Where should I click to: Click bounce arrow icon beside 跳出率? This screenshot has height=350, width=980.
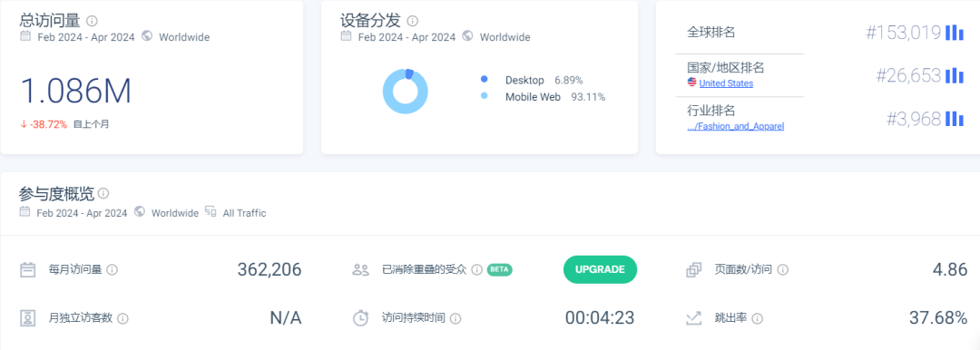[x=694, y=318]
